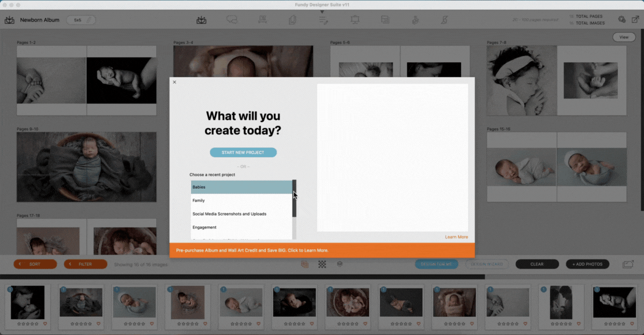This screenshot has height=335, width=644.
Task: Click the stacked cards toolbar icon
Action: (x=293, y=20)
